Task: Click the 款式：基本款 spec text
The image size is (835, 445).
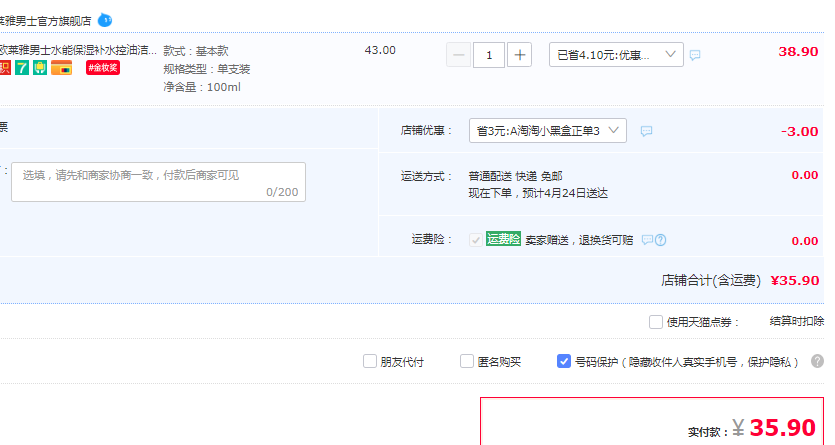Action: 195,51
